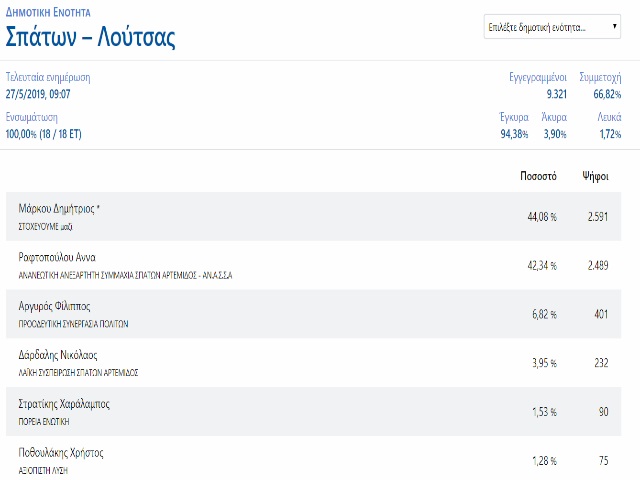Click the Σπάτων – Λούτσας heading

[90, 37]
